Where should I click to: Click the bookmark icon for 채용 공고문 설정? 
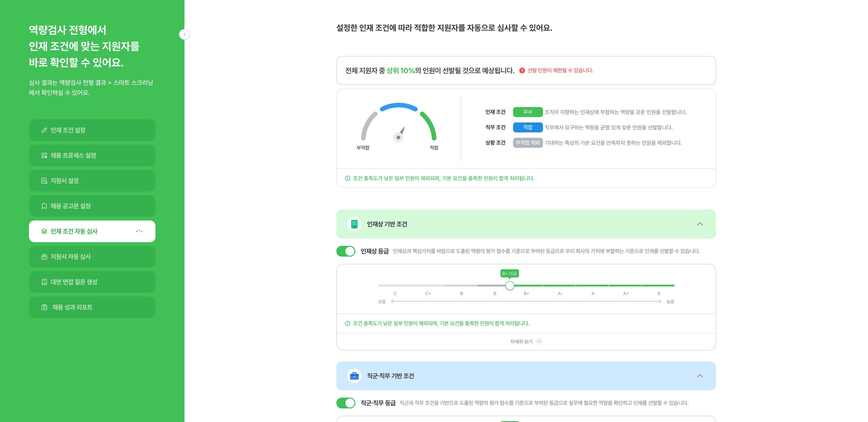[x=44, y=206]
